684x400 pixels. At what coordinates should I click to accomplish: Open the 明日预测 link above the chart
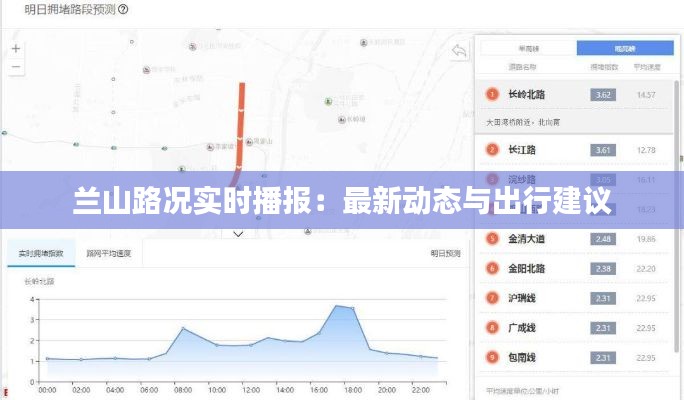point(445,253)
